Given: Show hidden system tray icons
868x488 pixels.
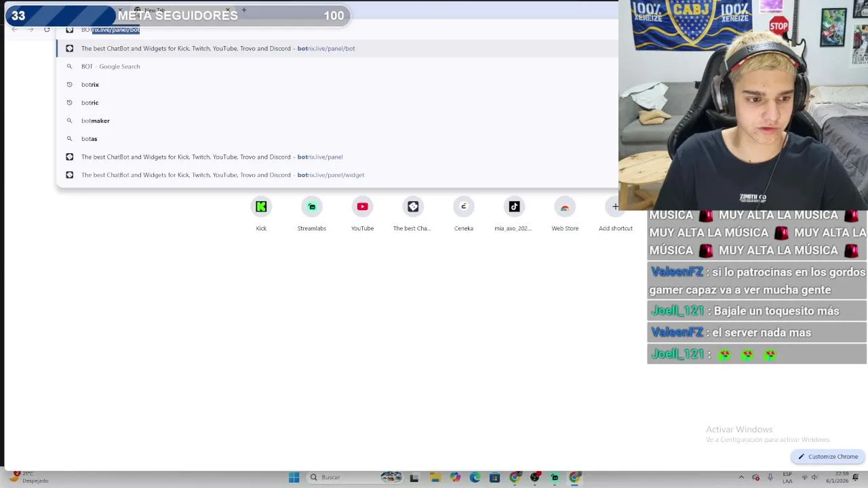Looking at the screenshot, I should tap(741, 477).
